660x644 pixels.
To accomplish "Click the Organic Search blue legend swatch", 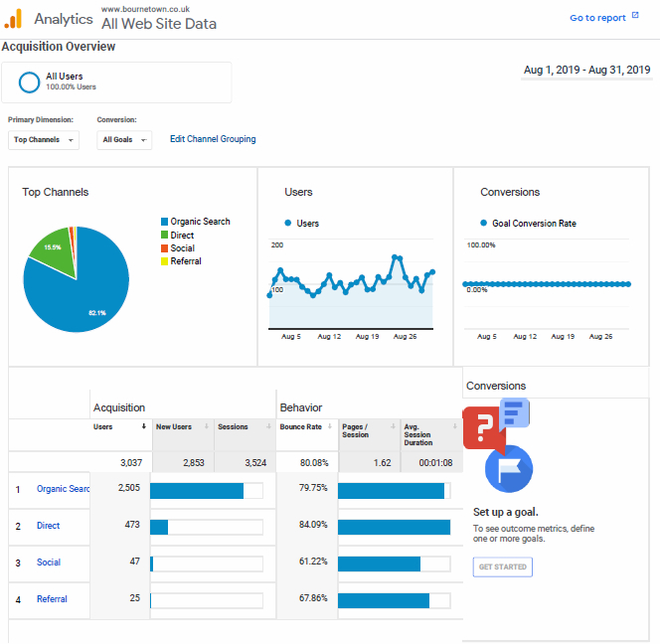I will point(165,222).
